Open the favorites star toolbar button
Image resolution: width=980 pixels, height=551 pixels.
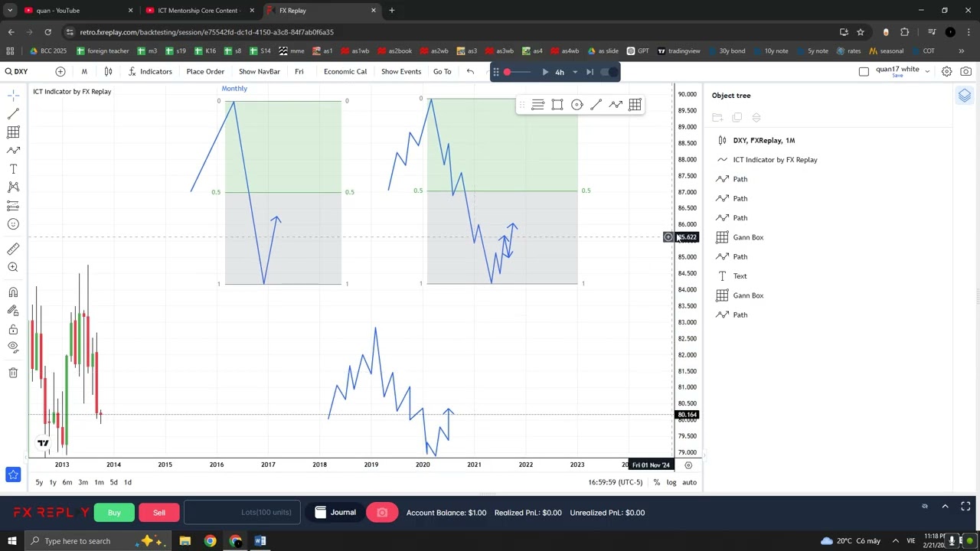[13, 475]
